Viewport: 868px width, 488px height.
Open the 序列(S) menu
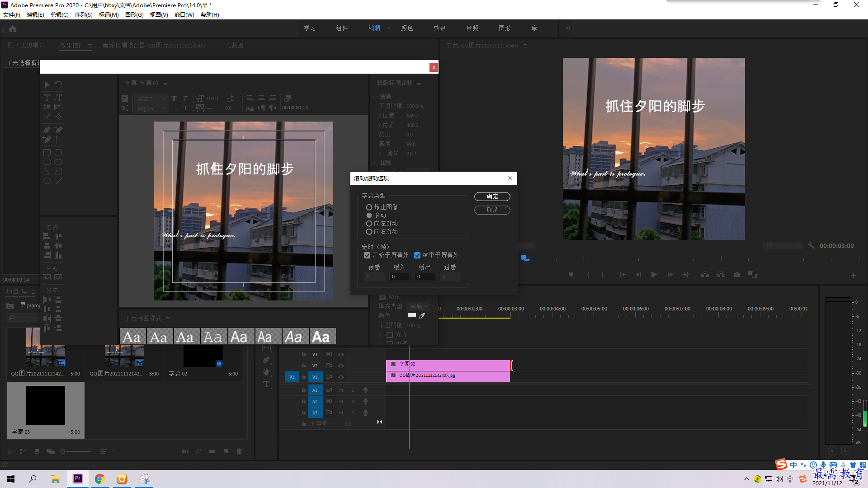84,15
